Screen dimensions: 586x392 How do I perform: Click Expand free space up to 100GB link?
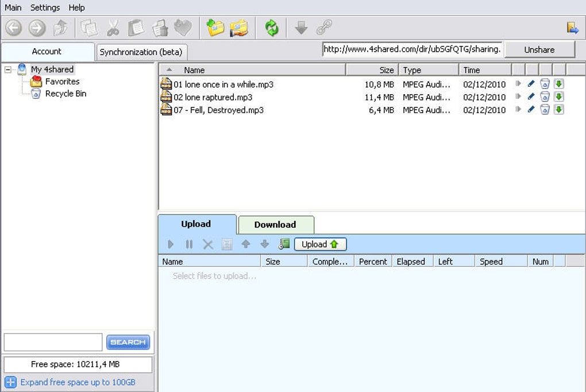[78, 382]
